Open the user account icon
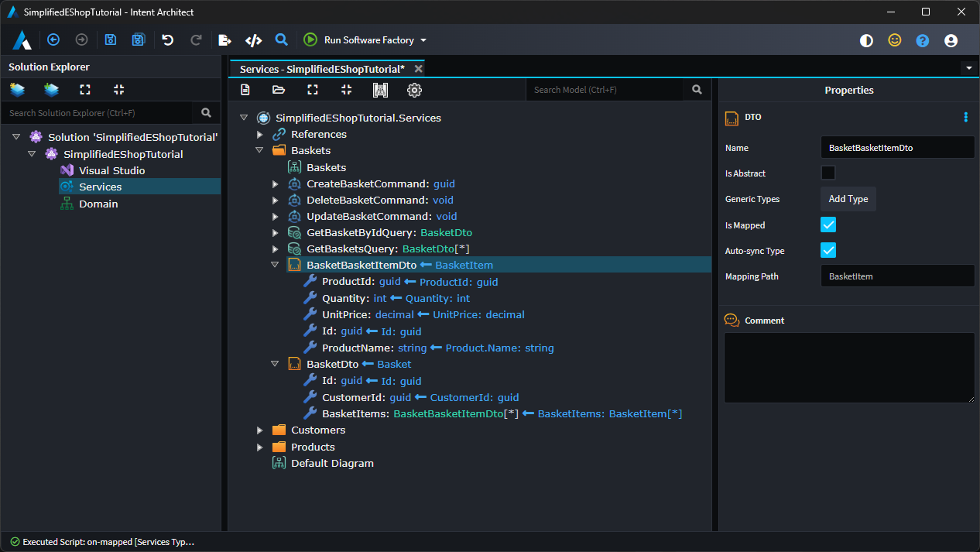980x552 pixels. click(x=951, y=40)
